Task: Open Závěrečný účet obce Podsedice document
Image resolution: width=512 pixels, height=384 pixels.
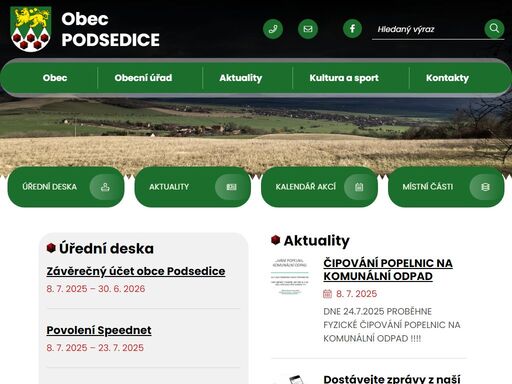Action: 136,271
